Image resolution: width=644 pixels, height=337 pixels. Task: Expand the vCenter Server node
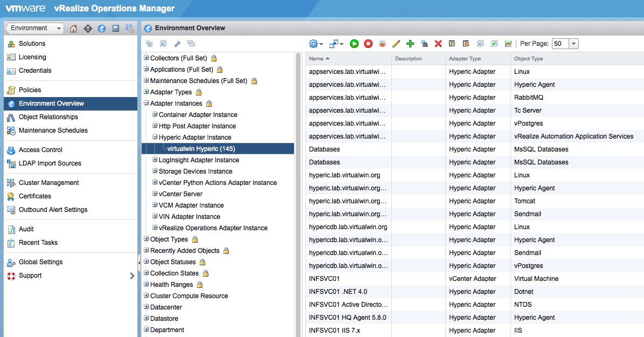click(x=155, y=194)
